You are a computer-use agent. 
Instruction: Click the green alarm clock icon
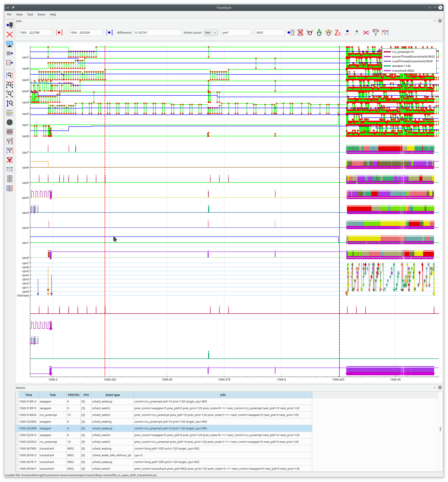(x=319, y=32)
